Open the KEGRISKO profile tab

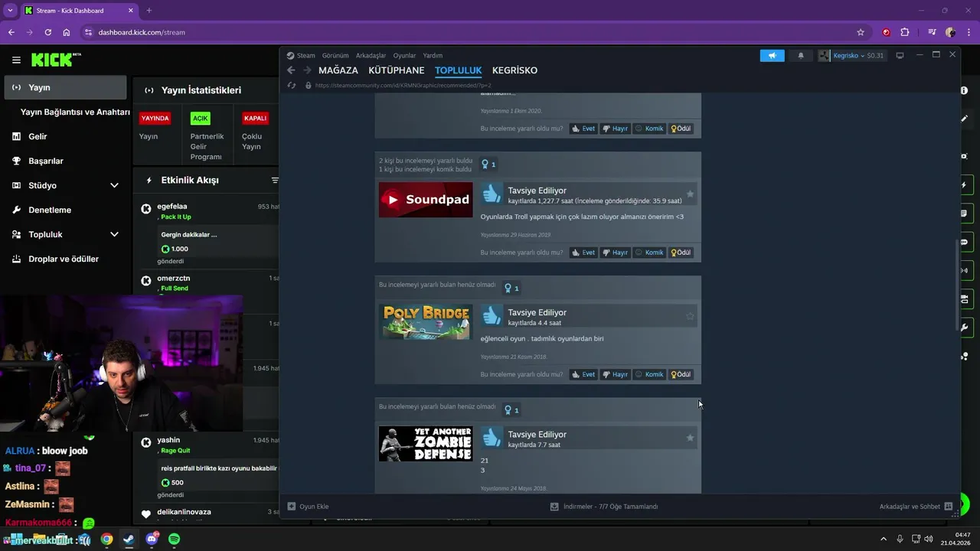(x=514, y=70)
